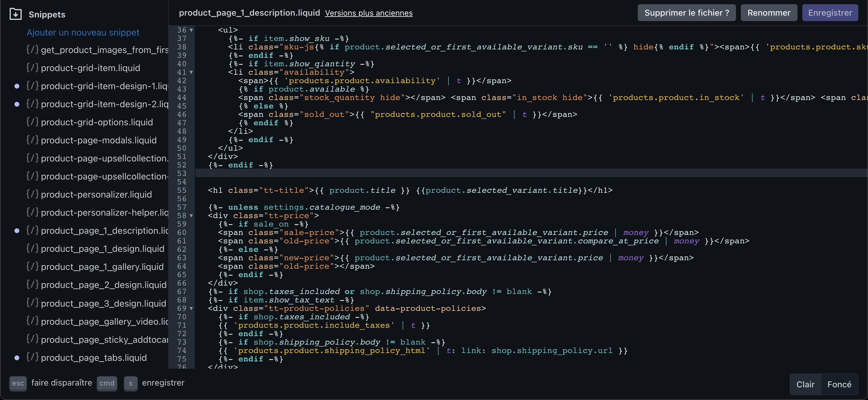868x400 pixels.
Task: Click snippet icon beside product-grid-options.liquid
Action: (32, 122)
